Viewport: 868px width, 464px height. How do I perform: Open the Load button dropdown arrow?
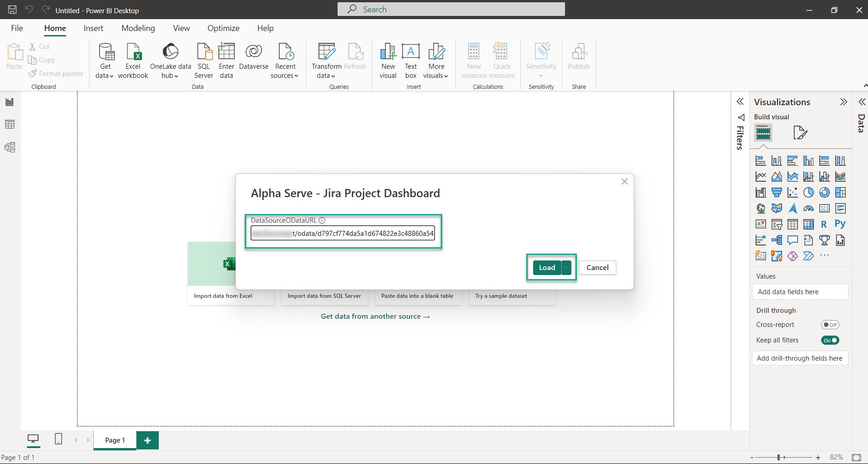(566, 268)
